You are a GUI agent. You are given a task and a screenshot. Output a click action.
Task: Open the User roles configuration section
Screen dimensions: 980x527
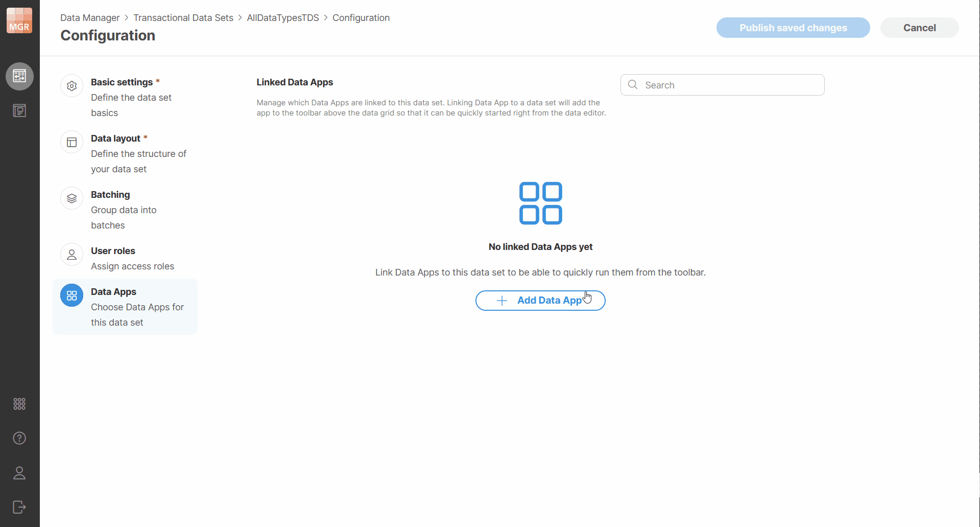pos(125,258)
